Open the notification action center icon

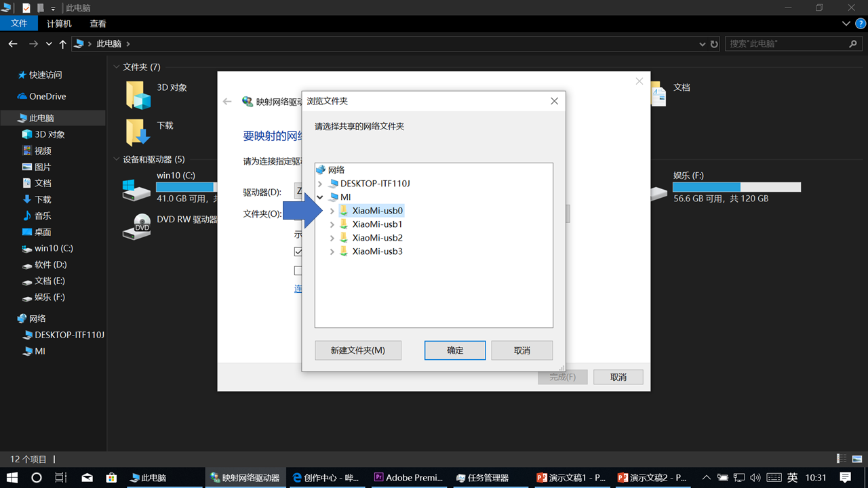click(x=845, y=478)
